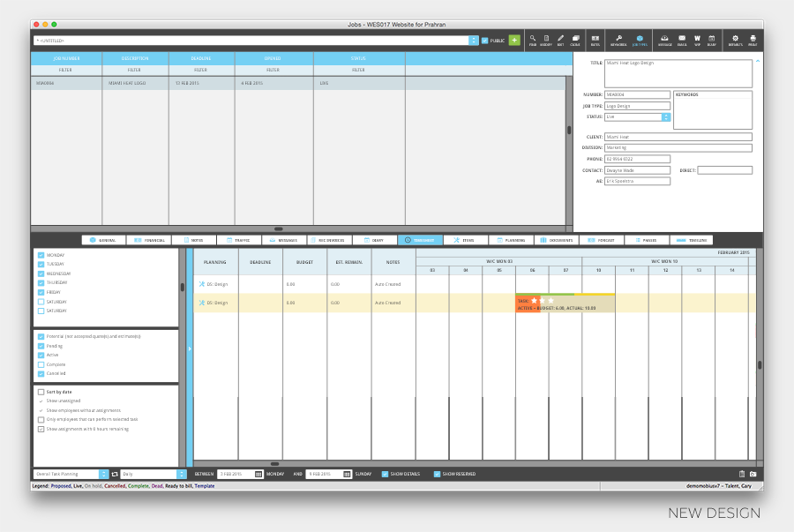Open the Traffic tab

(239, 240)
